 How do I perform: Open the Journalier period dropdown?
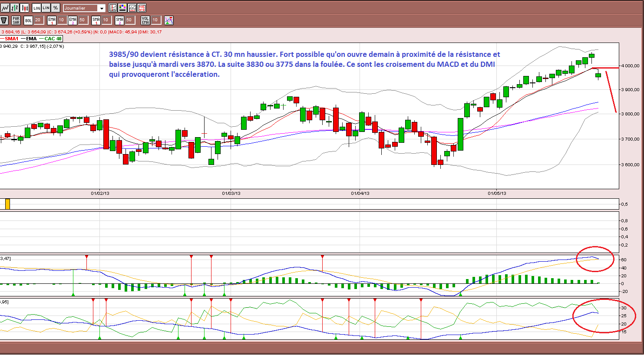(84, 8)
